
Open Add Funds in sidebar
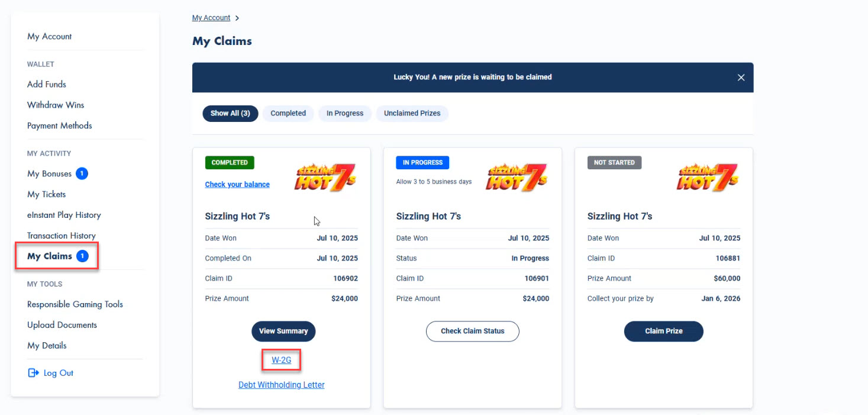pyautogui.click(x=47, y=84)
